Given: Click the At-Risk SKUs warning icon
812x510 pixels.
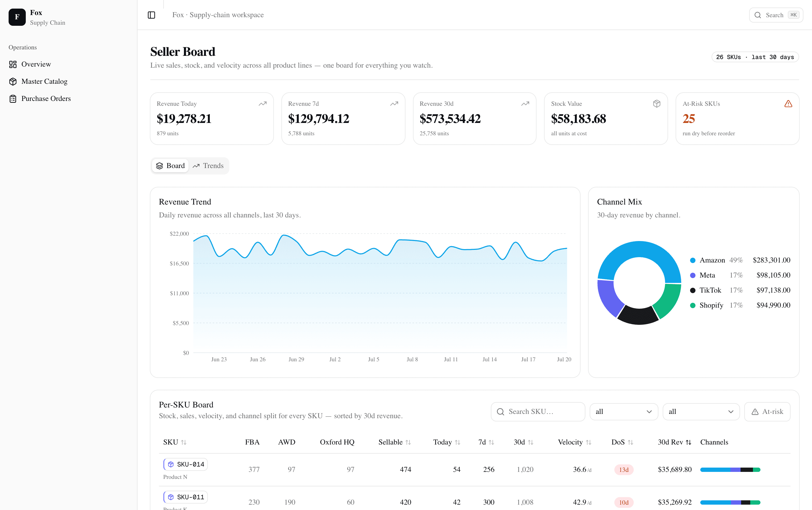Looking at the screenshot, I should pyautogui.click(x=788, y=104).
